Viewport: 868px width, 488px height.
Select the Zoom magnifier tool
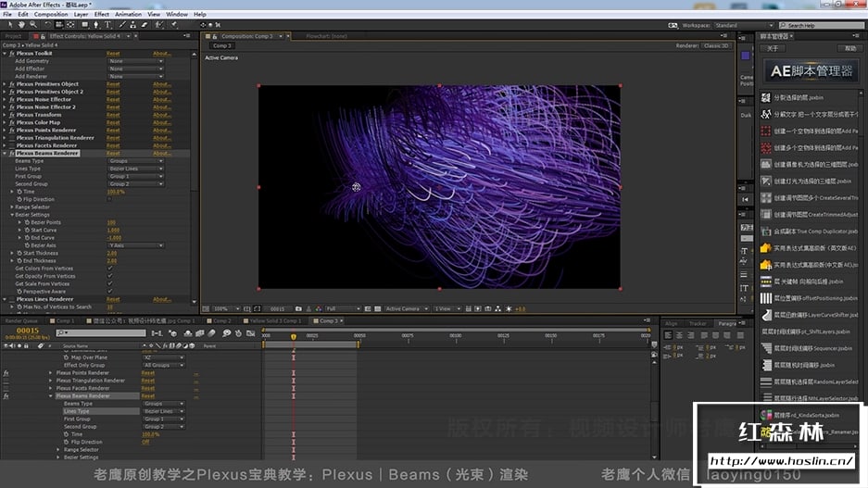(33, 25)
